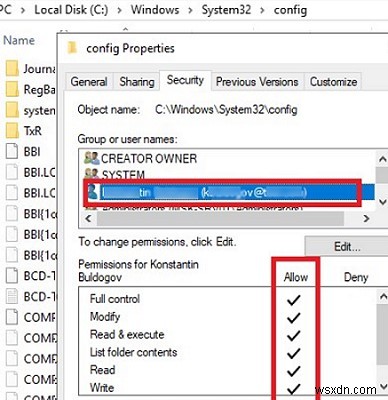Expand chevron after Windows breadcrumb

[190, 10]
